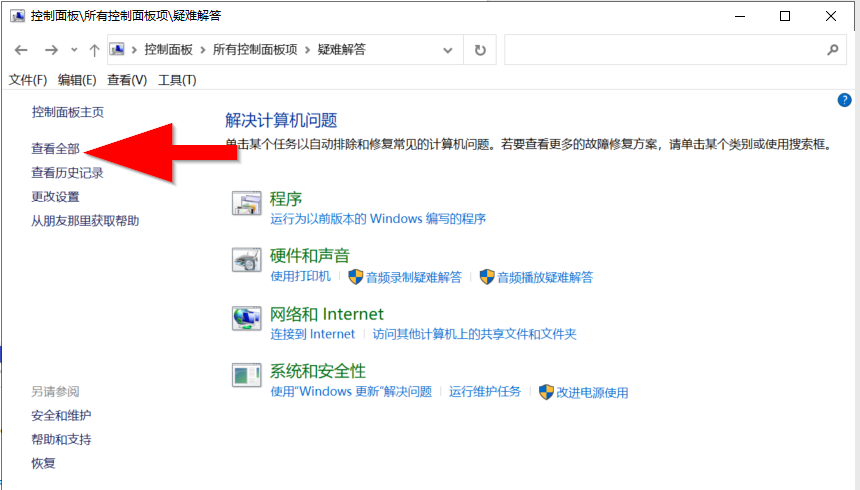
Task: Open 帮助和支持 link
Action: (x=61, y=440)
